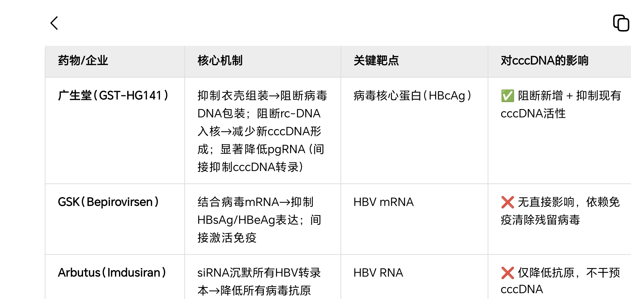Click the green checkmark emoji in cccDNA column
Image resolution: width=644 pixels, height=299 pixels.
[x=507, y=96]
